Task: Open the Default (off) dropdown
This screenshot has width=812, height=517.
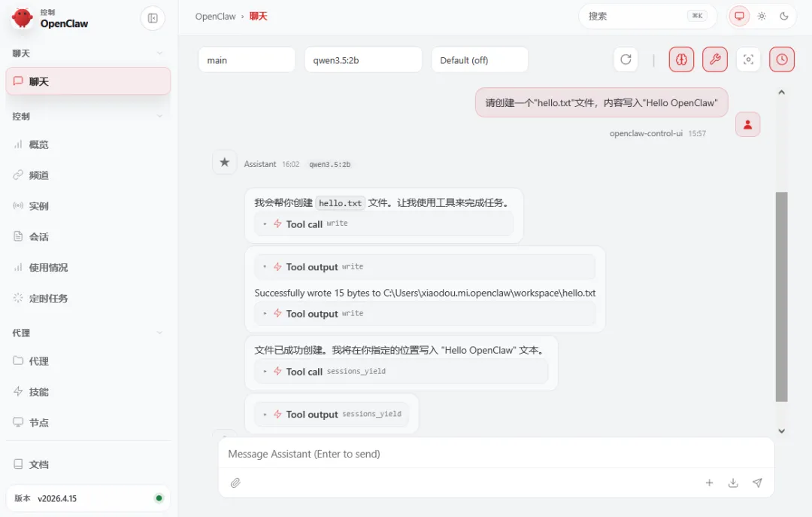Action: click(480, 60)
